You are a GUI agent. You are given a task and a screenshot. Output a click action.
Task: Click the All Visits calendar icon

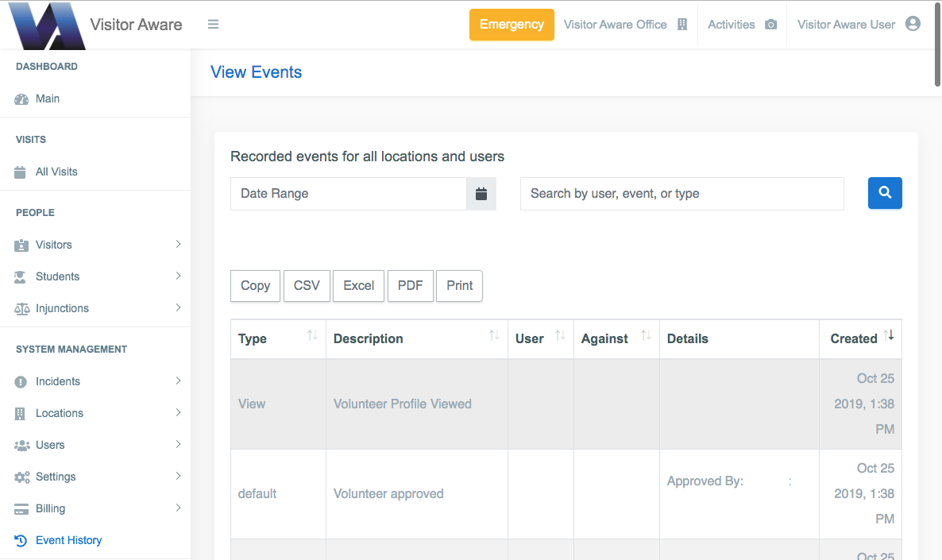click(x=20, y=172)
